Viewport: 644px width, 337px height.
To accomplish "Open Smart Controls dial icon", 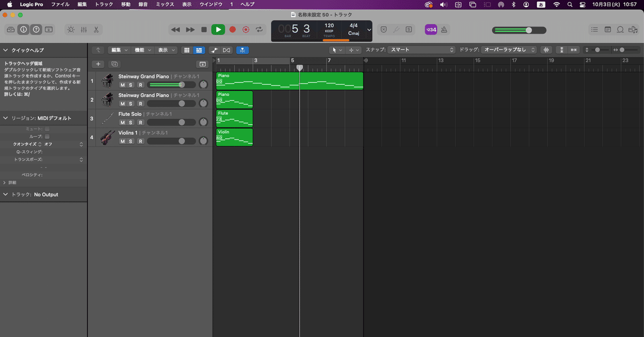I will click(x=71, y=30).
